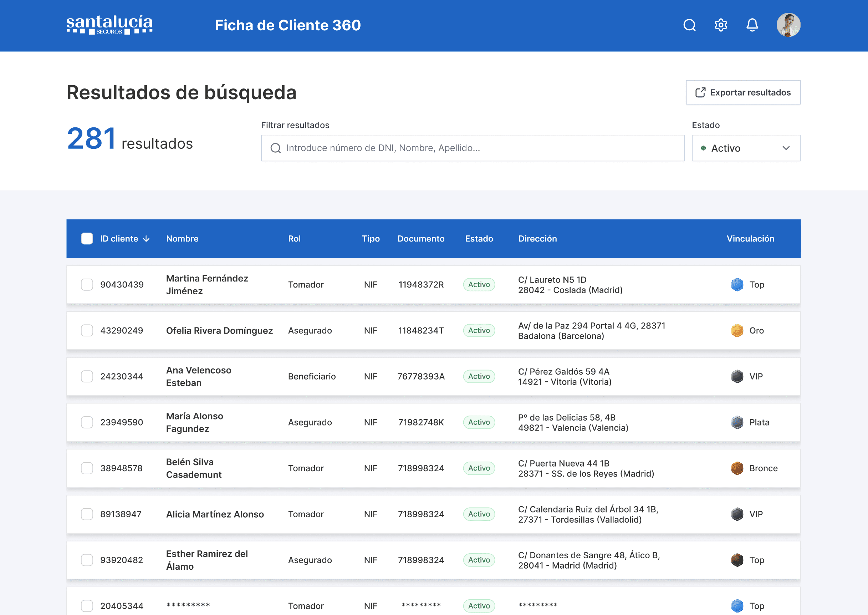This screenshot has width=868, height=615.
Task: Click the Vinculación column header
Action: [750, 239]
